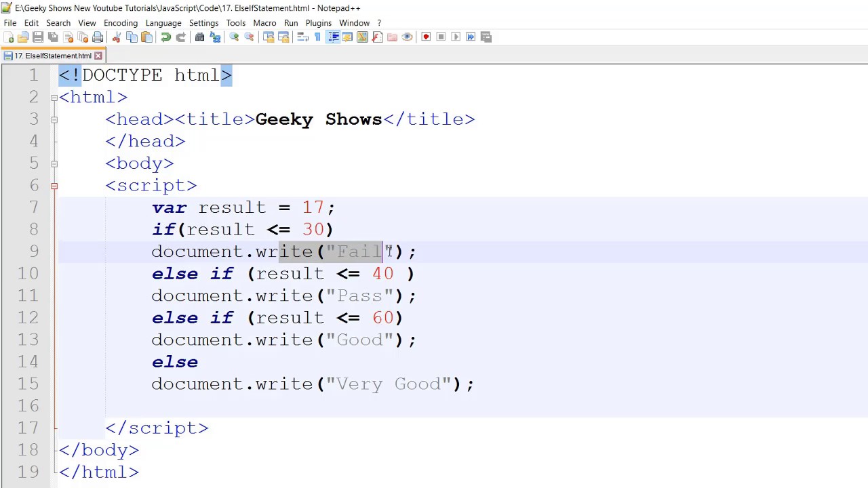868x488 pixels.
Task: Toggle the file monitoring eye icon
Action: click(407, 37)
